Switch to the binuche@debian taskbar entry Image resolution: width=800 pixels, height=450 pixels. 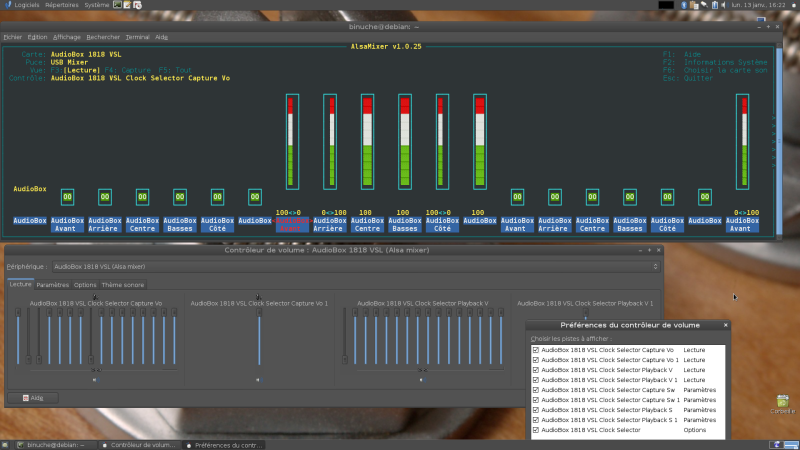55,445
